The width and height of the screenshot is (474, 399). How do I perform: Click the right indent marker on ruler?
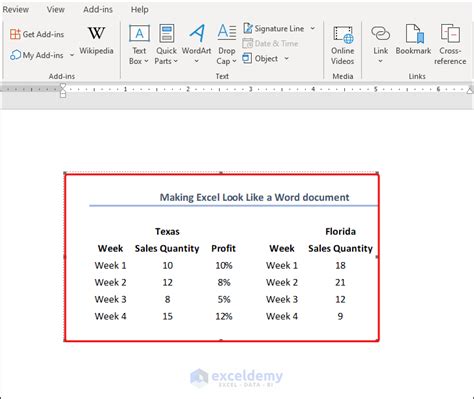(470, 90)
